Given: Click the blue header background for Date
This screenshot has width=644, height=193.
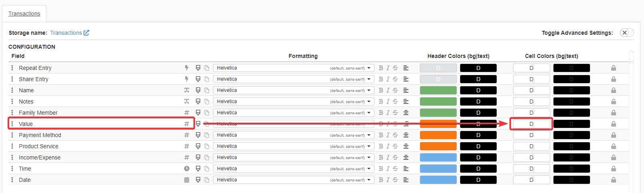Looking at the screenshot, I should (438, 180).
